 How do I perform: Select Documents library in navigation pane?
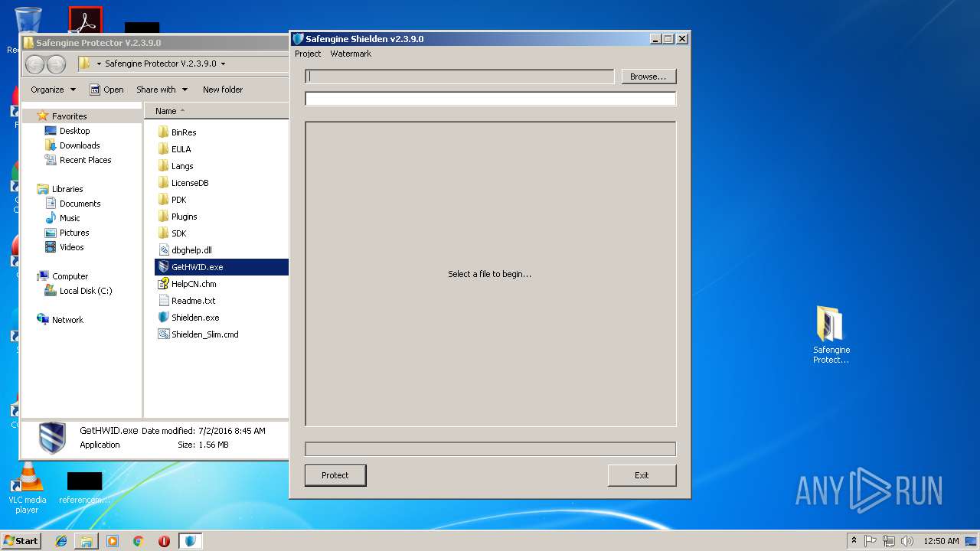80,204
